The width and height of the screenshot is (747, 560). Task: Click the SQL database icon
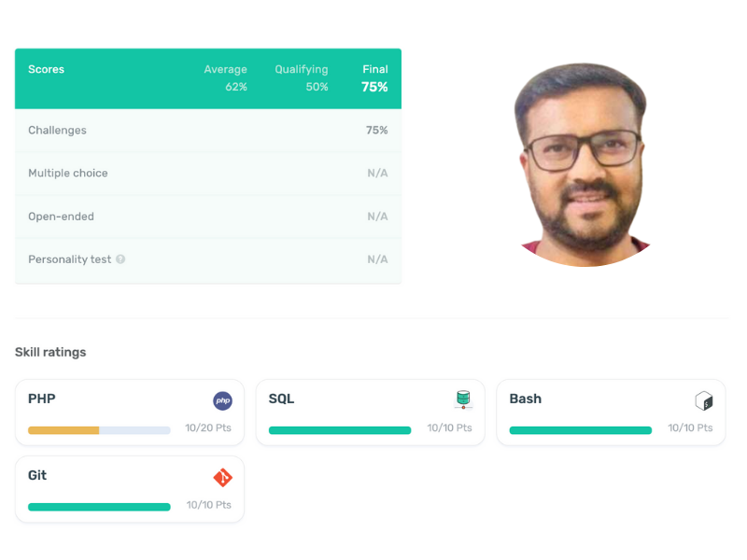[463, 399]
